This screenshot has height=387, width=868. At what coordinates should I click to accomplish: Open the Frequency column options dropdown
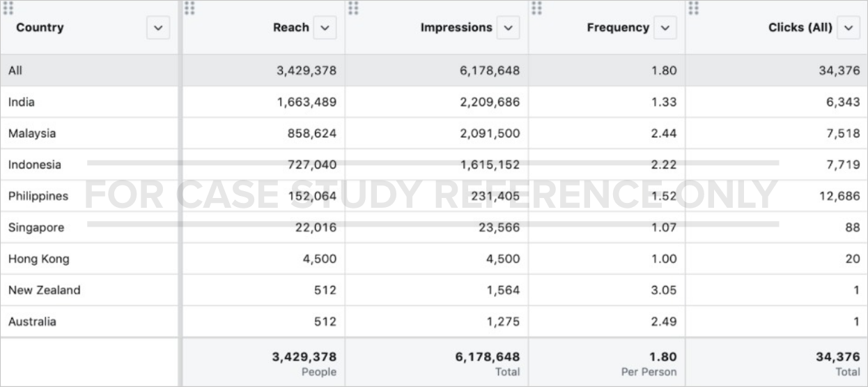pos(665,28)
